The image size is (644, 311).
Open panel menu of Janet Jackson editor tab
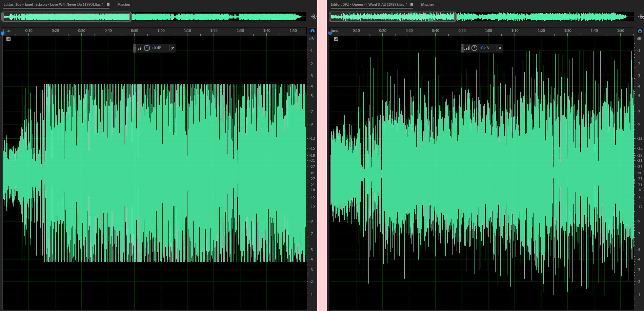click(x=108, y=5)
